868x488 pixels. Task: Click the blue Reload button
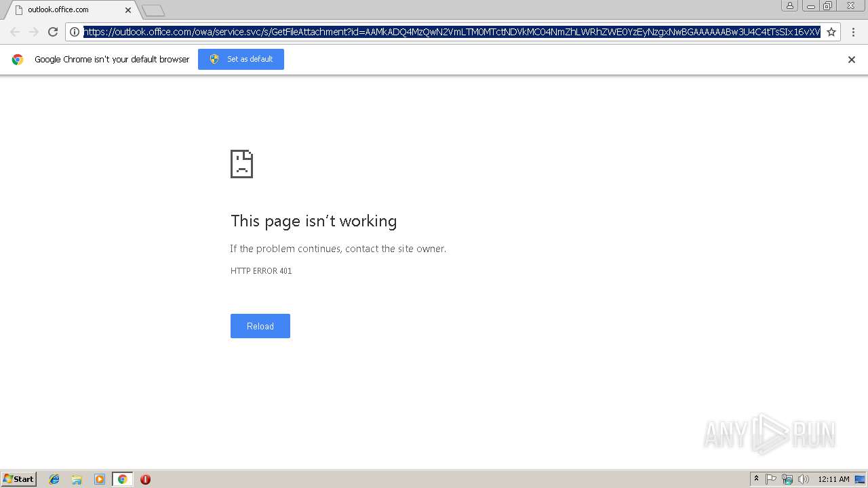click(260, 326)
